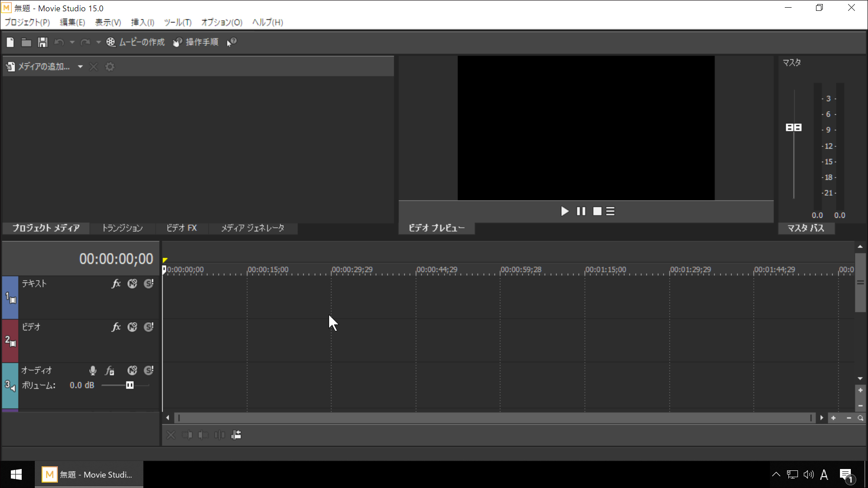
Task: Expand the undo history dropdown arrow
Action: (x=72, y=42)
